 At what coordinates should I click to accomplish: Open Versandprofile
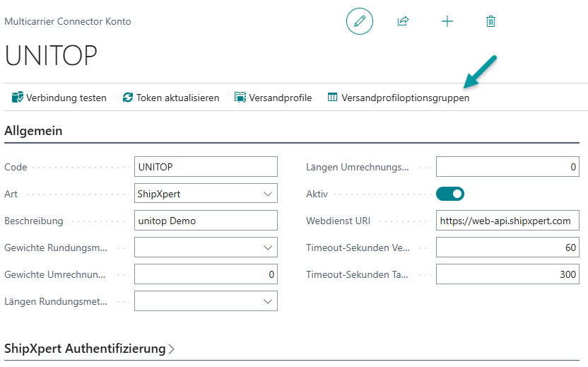tap(273, 98)
